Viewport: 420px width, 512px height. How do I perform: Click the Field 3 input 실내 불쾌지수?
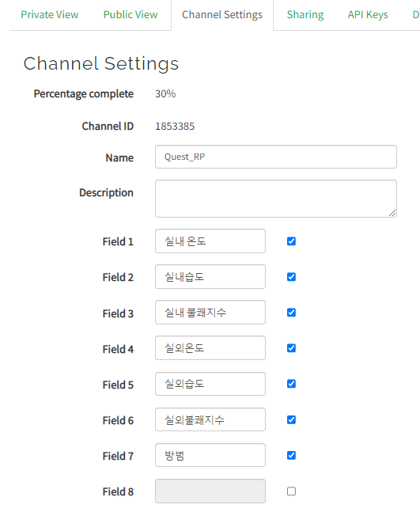coord(210,312)
